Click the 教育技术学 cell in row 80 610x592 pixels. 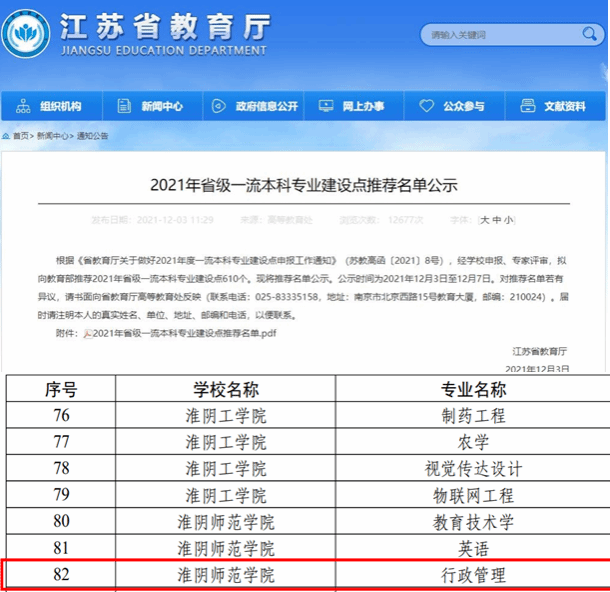[x=473, y=522]
